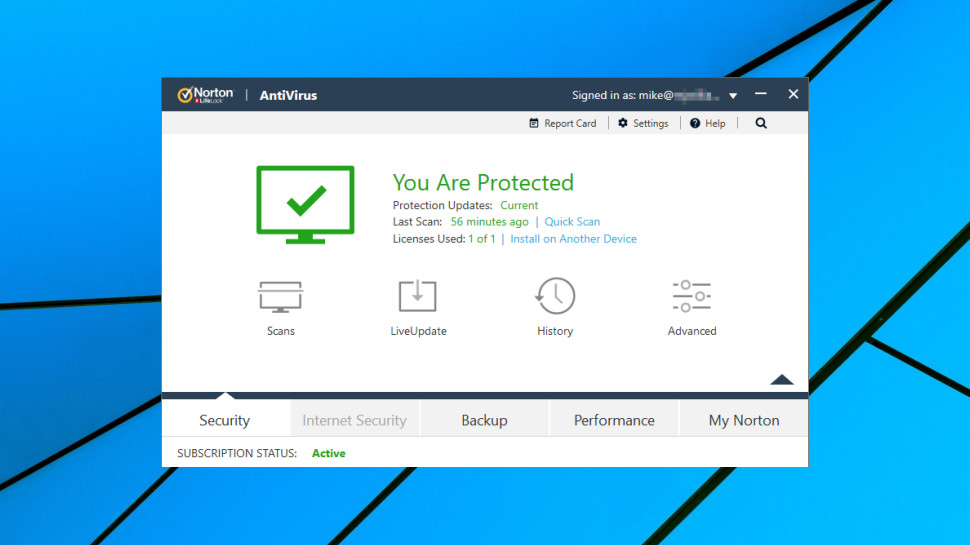970x545 pixels.
Task: Minimize the Norton window
Action: (x=761, y=94)
